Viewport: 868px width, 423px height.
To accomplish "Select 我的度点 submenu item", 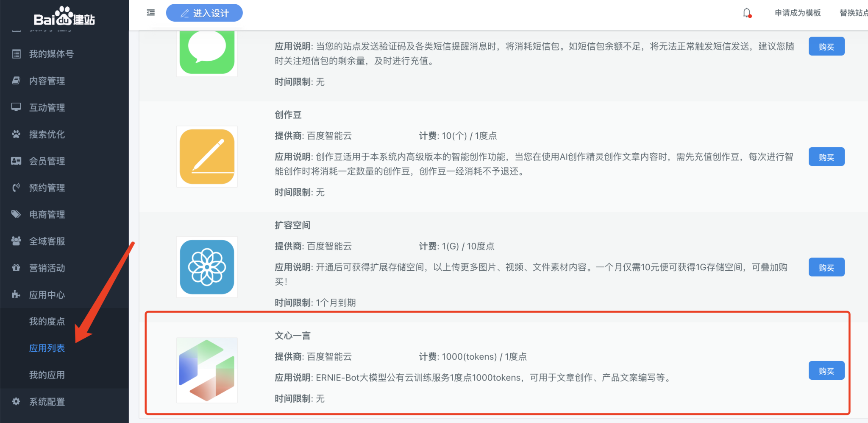I will pyautogui.click(x=47, y=322).
